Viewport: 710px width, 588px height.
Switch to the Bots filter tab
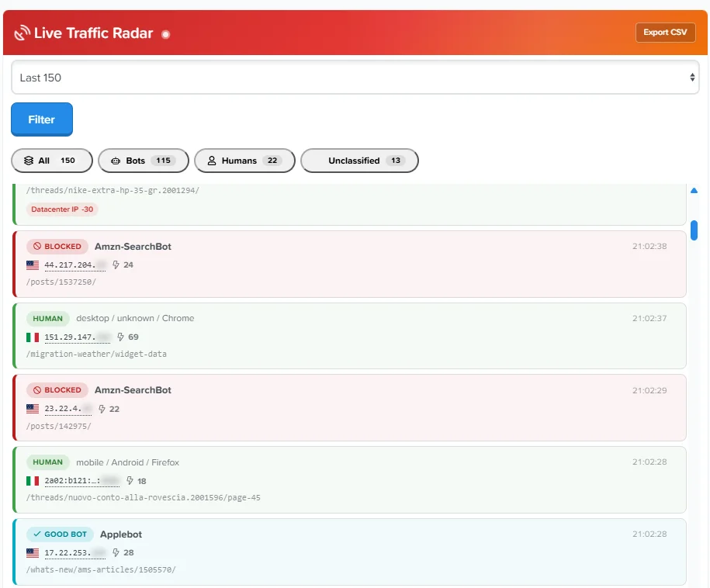143,161
